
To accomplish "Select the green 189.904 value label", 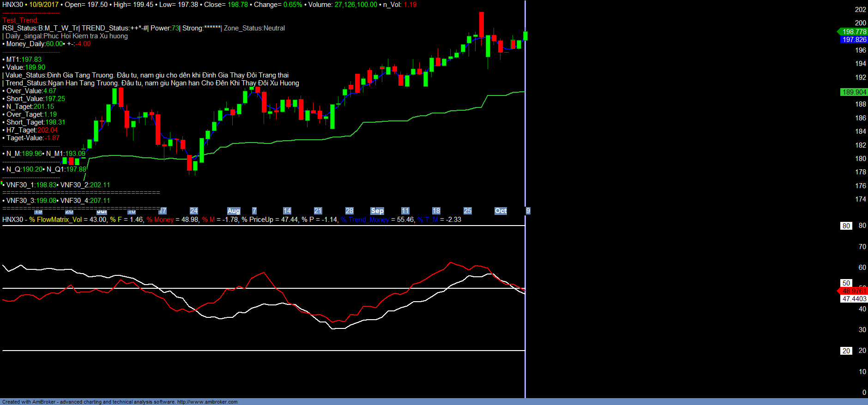I will tap(854, 92).
